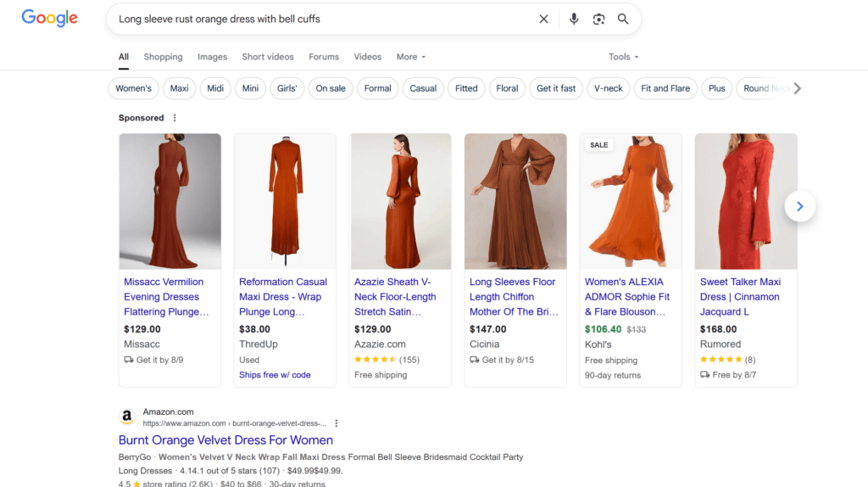Click the ThredUp seller name
The image size is (868, 487).
point(259,344)
